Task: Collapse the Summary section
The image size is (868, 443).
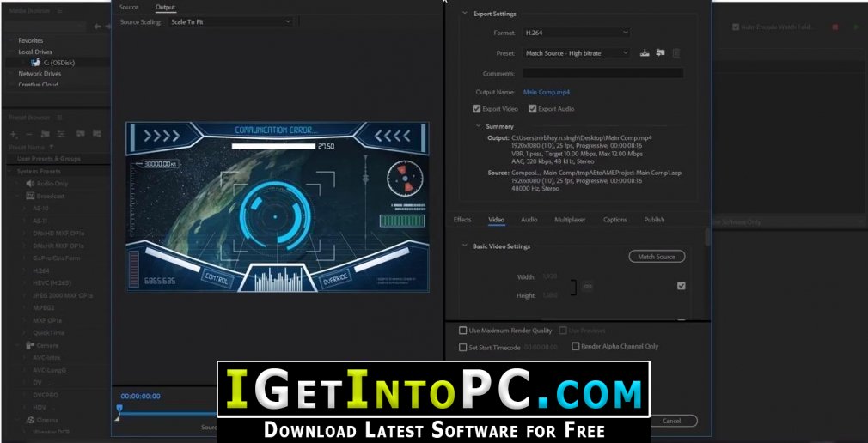Action: coord(479,126)
